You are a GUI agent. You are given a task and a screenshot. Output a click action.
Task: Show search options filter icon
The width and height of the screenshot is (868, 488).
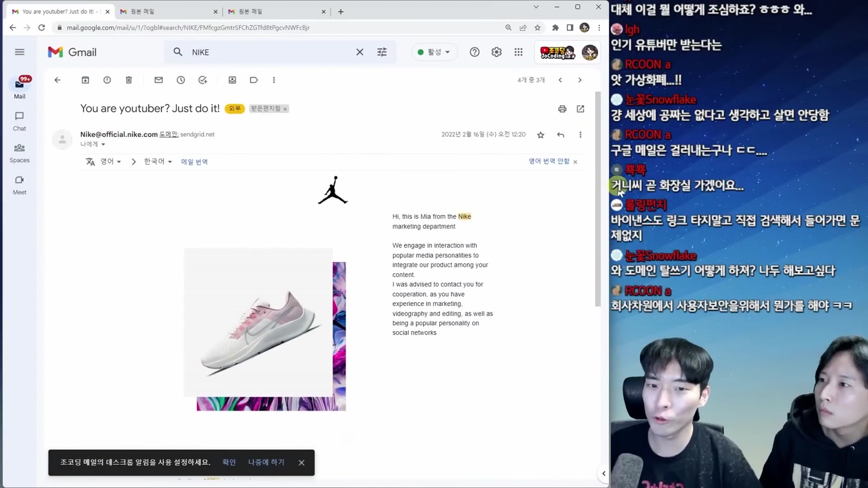tap(382, 52)
